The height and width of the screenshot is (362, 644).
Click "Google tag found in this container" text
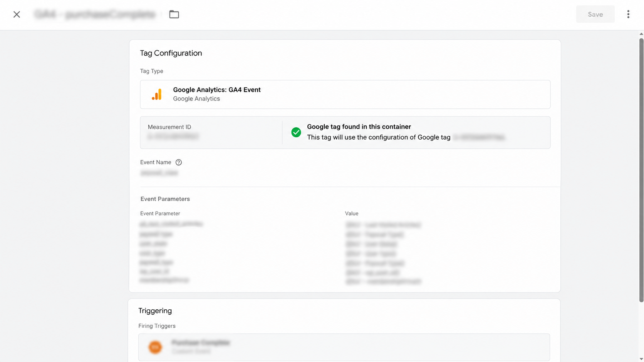(x=359, y=127)
